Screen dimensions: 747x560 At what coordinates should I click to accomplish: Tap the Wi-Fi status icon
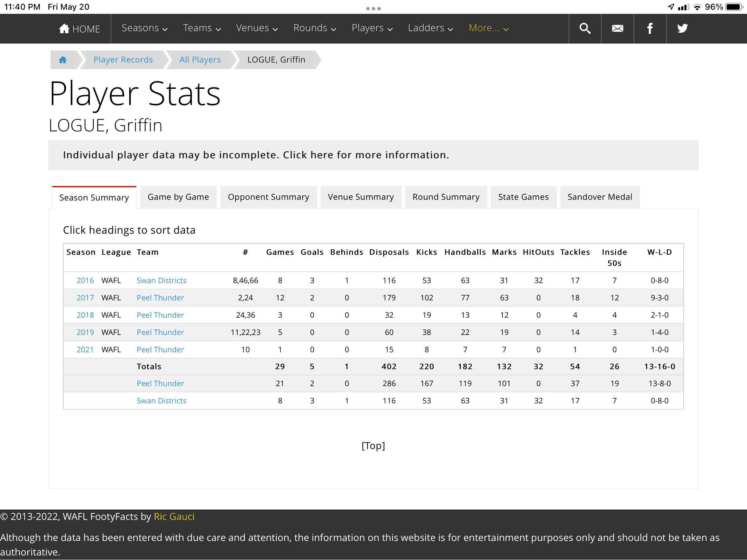point(697,7)
